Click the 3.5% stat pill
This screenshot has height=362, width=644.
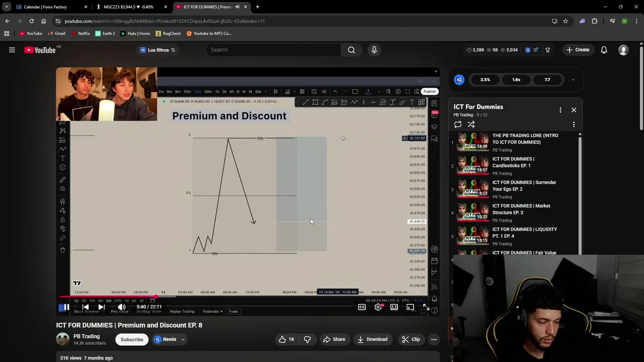[x=485, y=79]
